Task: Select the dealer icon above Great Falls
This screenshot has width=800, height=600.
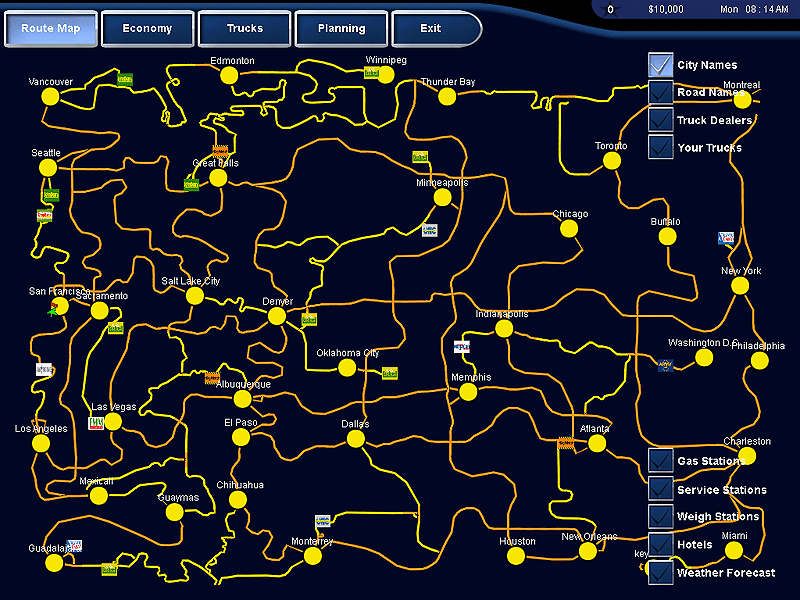Action: pyautogui.click(x=219, y=151)
